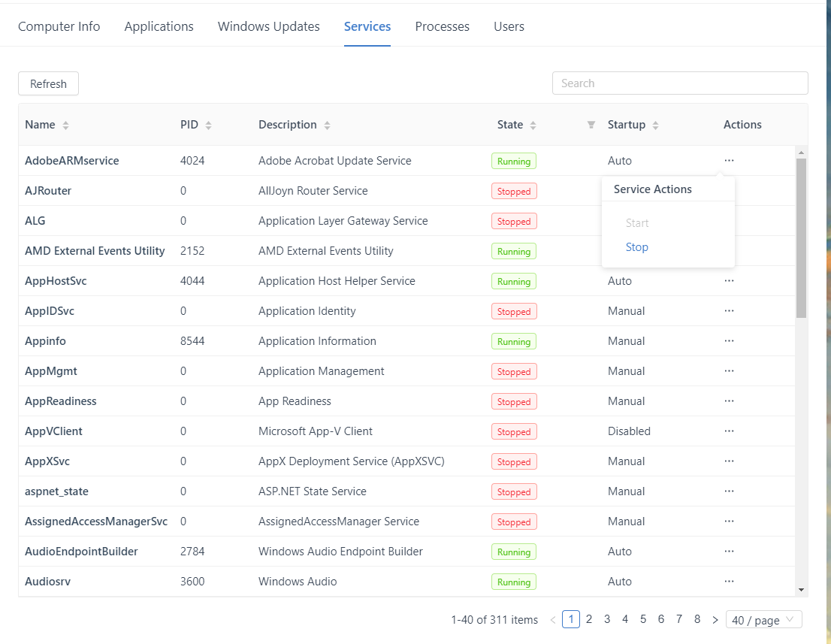This screenshot has width=831, height=644.
Task: Choose Stop in Service Actions menu
Action: point(636,247)
